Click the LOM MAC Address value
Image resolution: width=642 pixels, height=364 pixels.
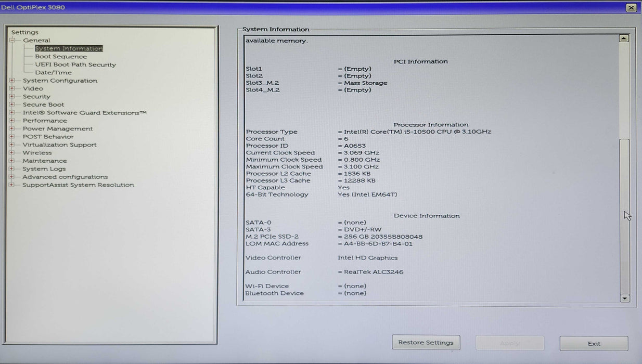(x=378, y=244)
